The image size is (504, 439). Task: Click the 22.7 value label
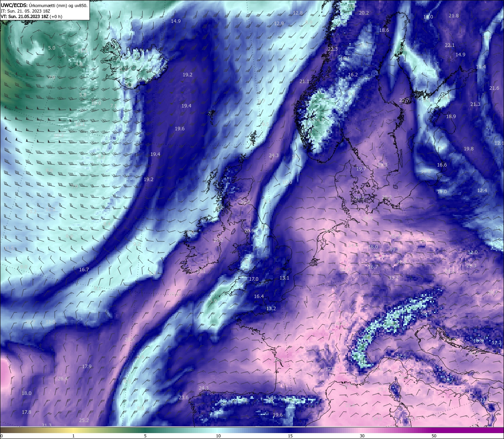pos(404,100)
